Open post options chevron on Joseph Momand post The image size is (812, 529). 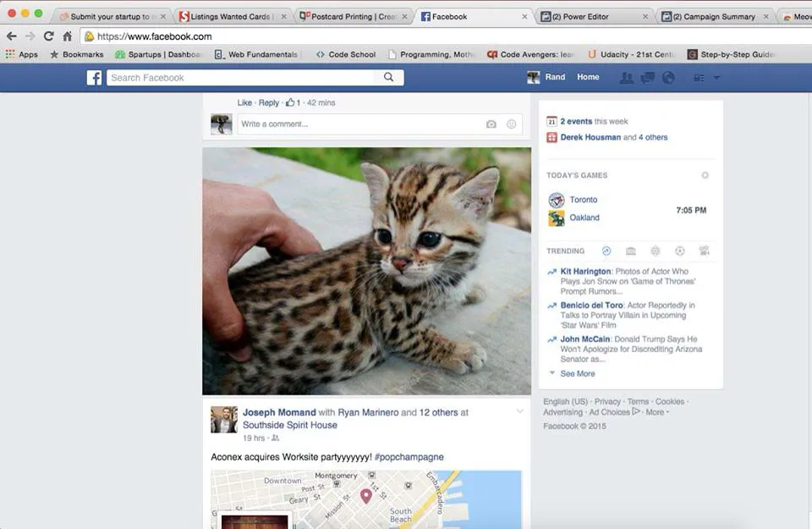coord(519,411)
